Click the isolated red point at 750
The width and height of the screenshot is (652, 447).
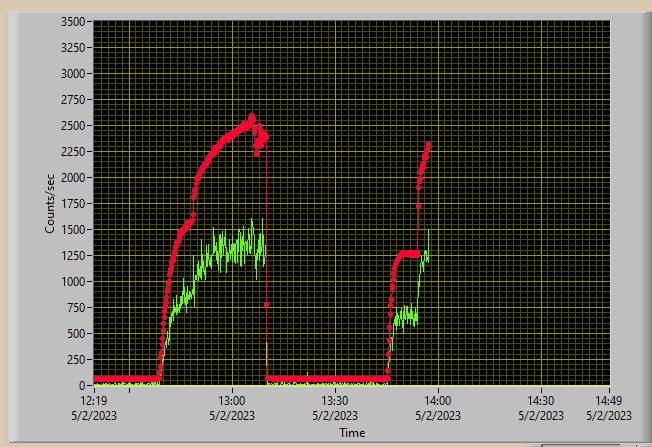click(267, 305)
